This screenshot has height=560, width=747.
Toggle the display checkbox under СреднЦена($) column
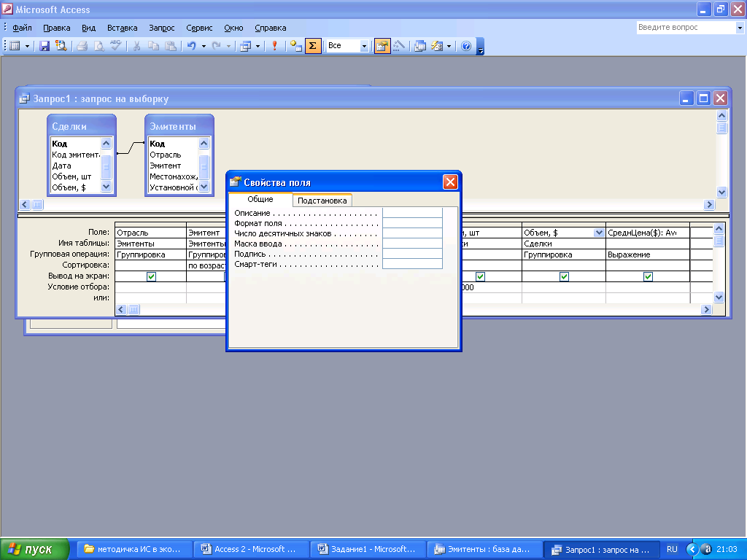(648, 276)
